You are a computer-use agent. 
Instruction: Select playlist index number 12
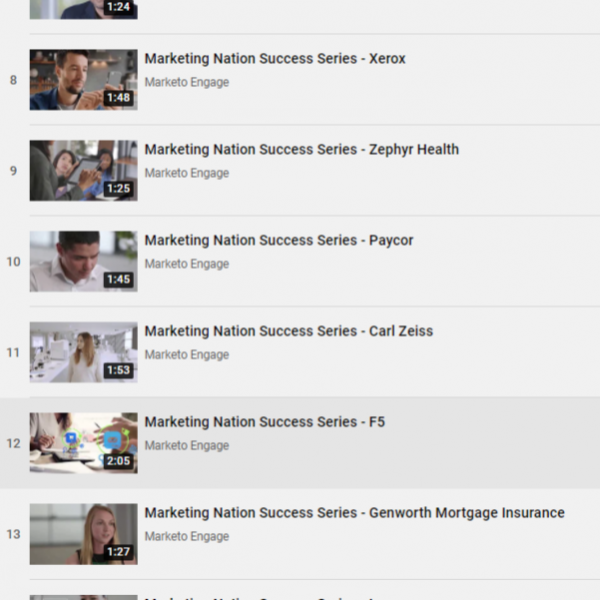point(13,443)
